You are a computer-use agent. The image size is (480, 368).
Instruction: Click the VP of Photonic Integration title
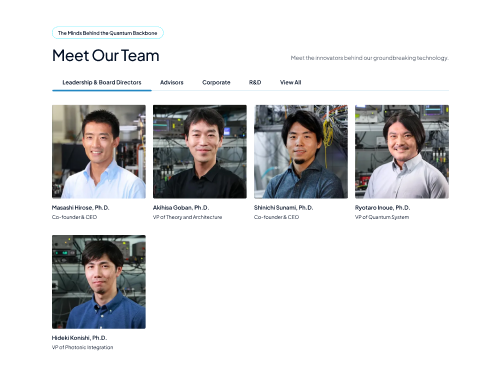point(82,347)
